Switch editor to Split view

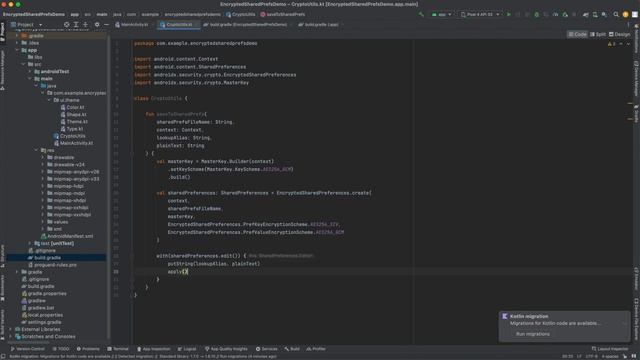(x=598, y=34)
